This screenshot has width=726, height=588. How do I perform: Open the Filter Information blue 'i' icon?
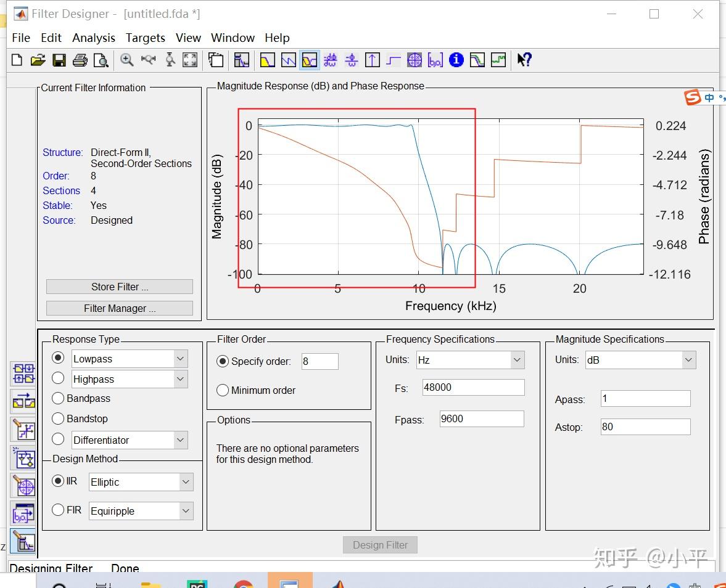point(456,60)
